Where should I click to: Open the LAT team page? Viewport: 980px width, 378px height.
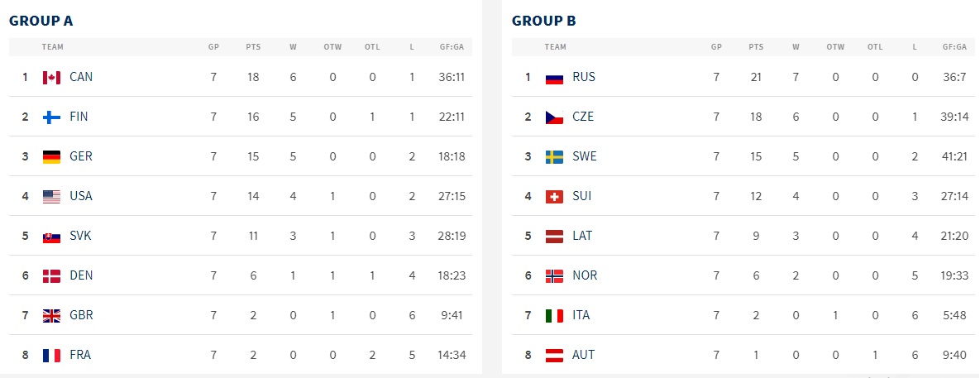click(x=582, y=236)
